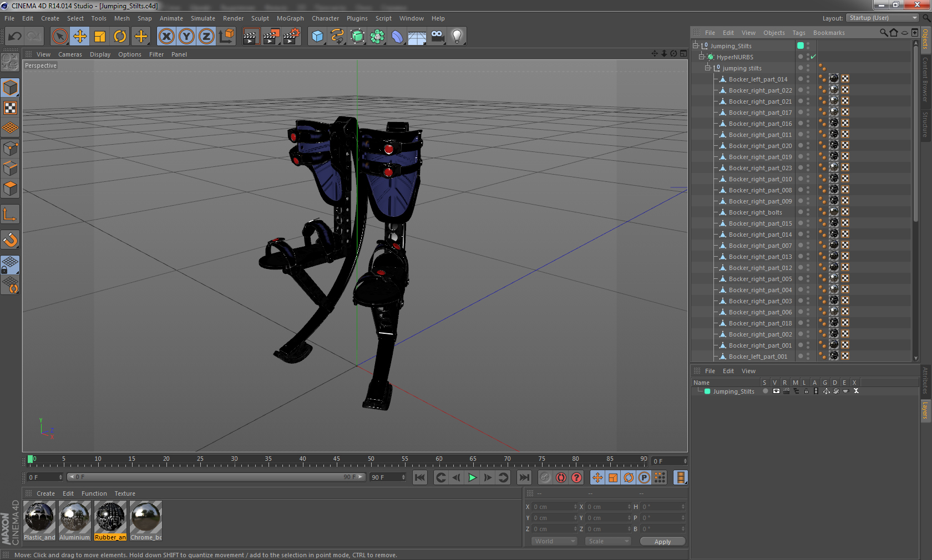
Task: Add a Cube primitive object
Action: point(317,37)
